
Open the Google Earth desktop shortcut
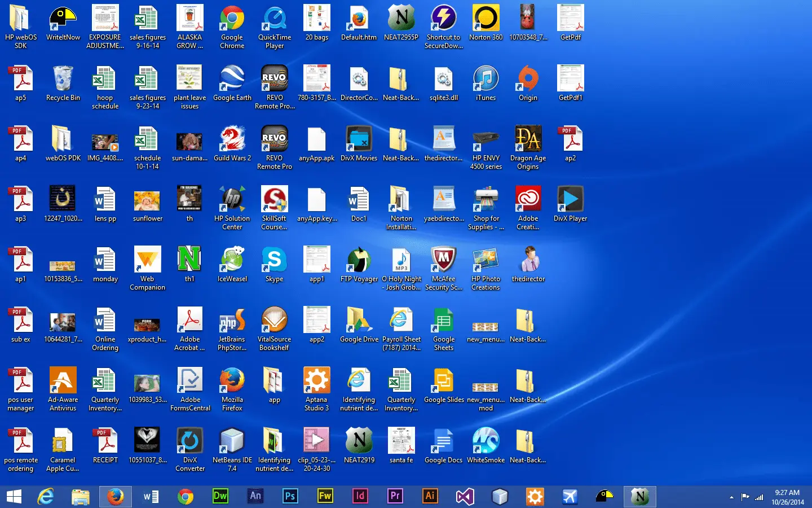(x=232, y=80)
